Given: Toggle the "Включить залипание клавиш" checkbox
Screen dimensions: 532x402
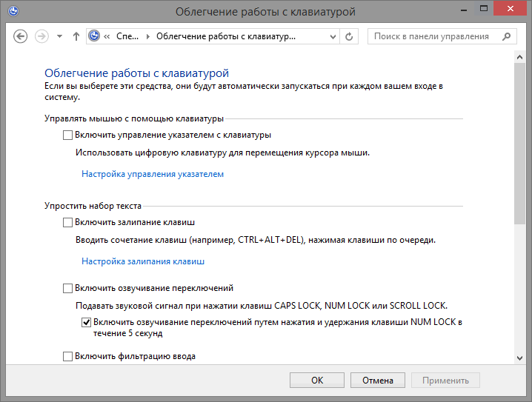Looking at the screenshot, I should (x=68, y=223).
